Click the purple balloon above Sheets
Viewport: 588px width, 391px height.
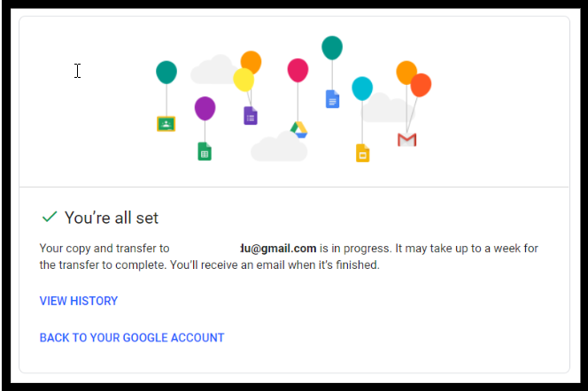tap(205, 109)
